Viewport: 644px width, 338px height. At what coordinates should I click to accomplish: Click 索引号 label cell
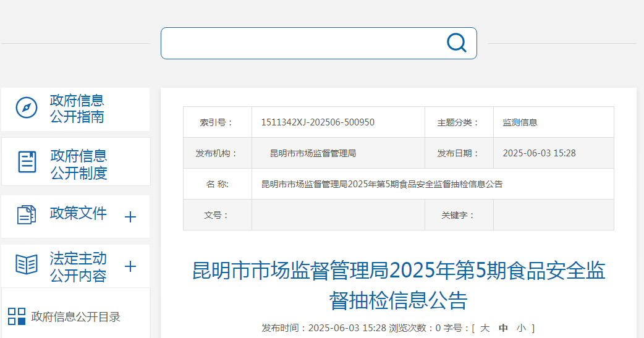[x=218, y=122]
